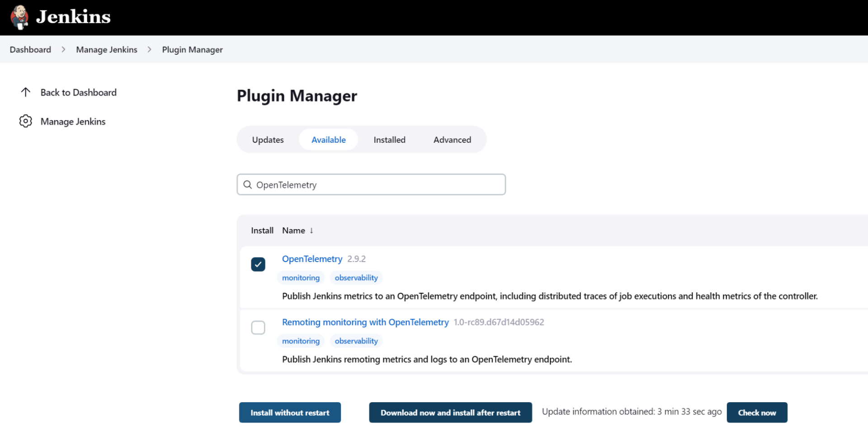The image size is (868, 446).
Task: Click Download now and install after restart
Action: [450, 412]
